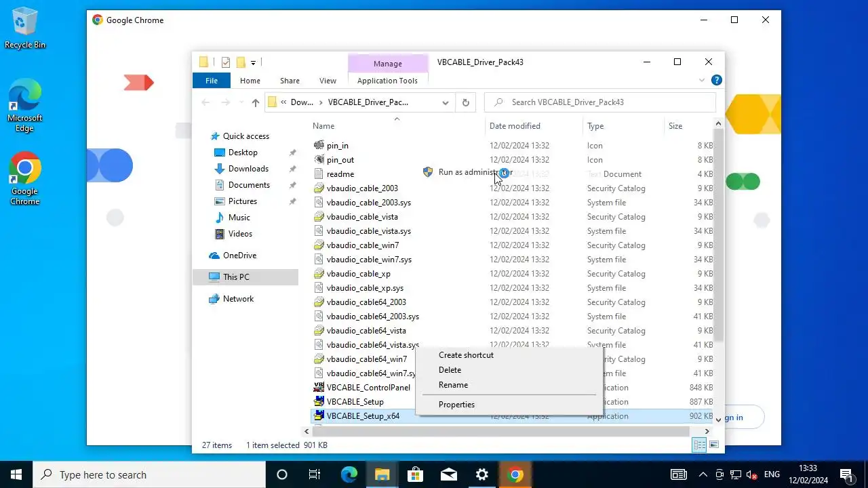Viewport: 868px width, 488px height.
Task: Open the View ribbon tab
Action: [328, 81]
